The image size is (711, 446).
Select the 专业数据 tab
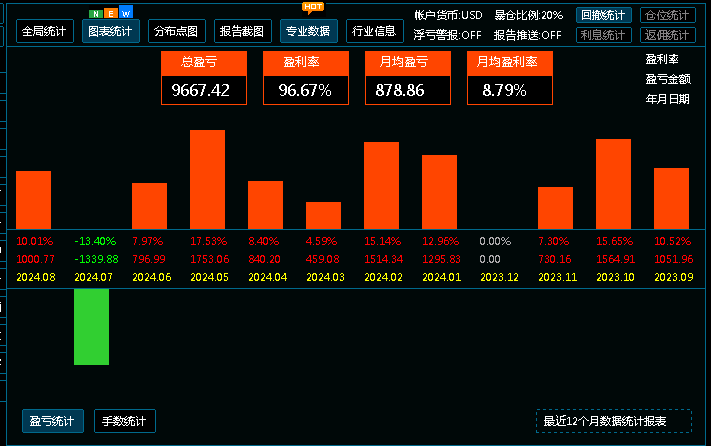pos(308,31)
